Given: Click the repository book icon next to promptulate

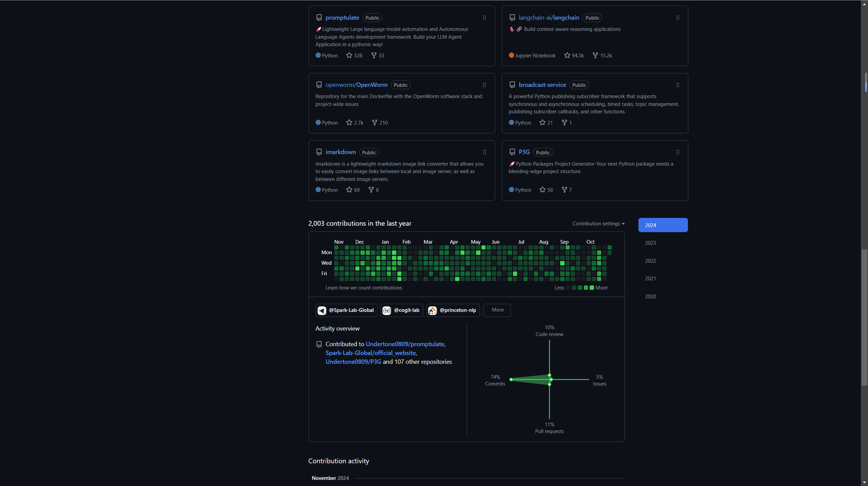Looking at the screenshot, I should pos(319,17).
